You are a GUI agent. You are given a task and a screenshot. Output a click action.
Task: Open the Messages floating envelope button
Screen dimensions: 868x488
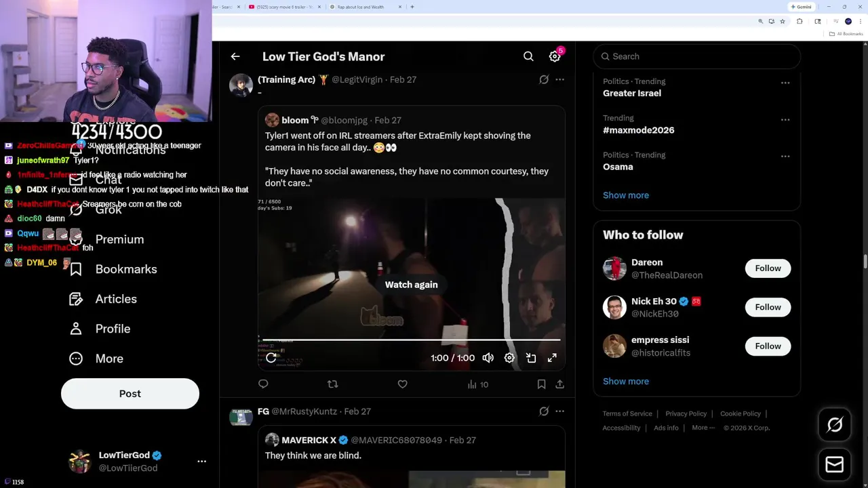click(x=835, y=464)
